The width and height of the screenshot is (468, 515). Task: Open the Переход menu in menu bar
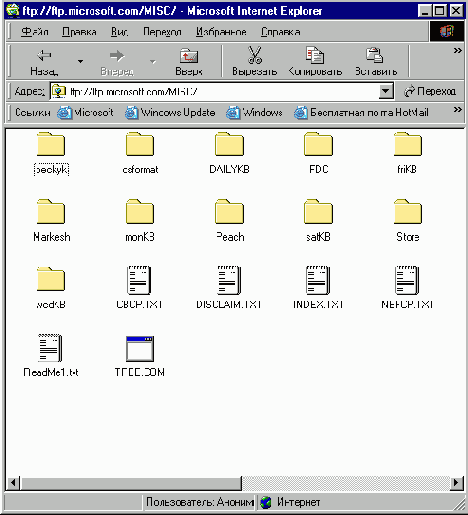[x=162, y=32]
